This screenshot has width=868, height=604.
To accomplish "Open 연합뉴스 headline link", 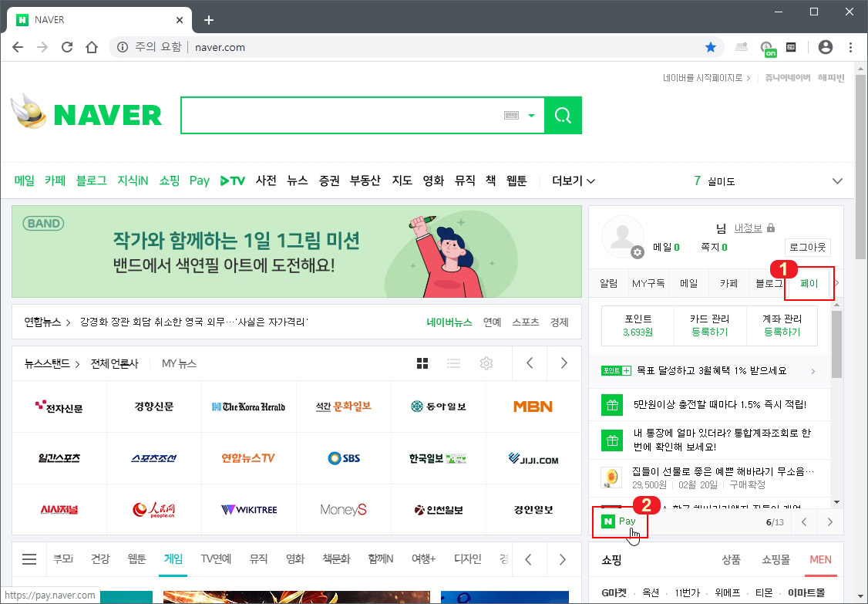I will [193, 322].
